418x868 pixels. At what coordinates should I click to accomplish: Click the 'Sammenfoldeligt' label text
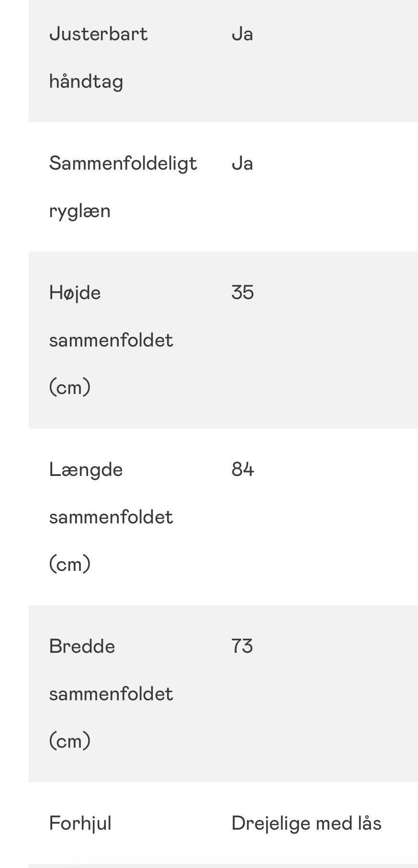123,163
